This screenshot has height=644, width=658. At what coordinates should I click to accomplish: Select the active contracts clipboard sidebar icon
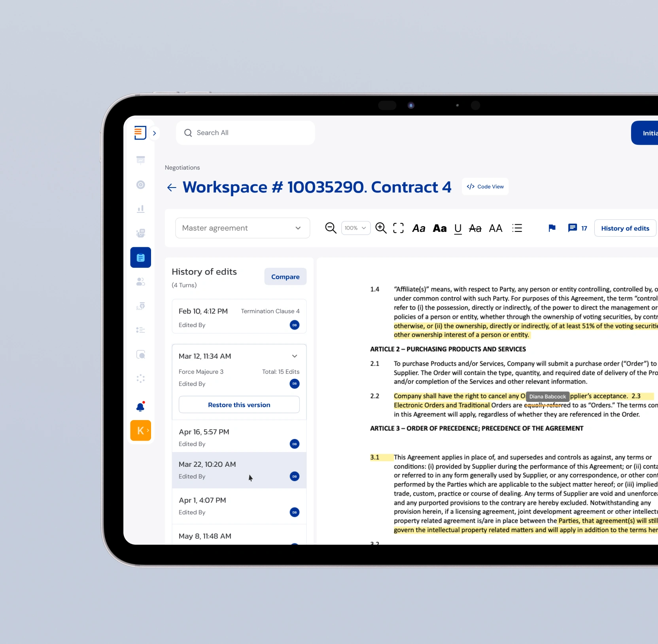coord(141,258)
